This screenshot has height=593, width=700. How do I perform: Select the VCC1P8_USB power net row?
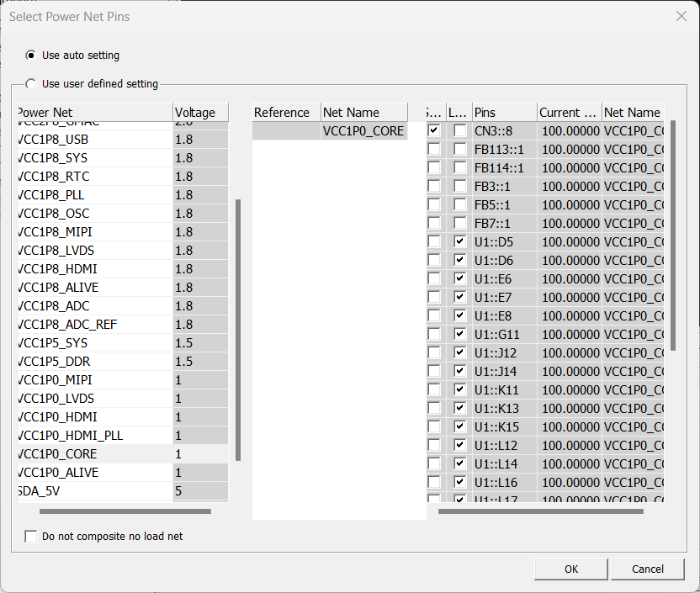point(93,140)
